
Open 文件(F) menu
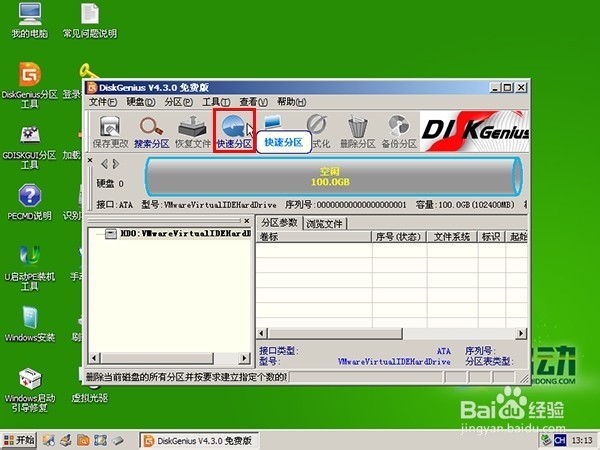pos(103,102)
